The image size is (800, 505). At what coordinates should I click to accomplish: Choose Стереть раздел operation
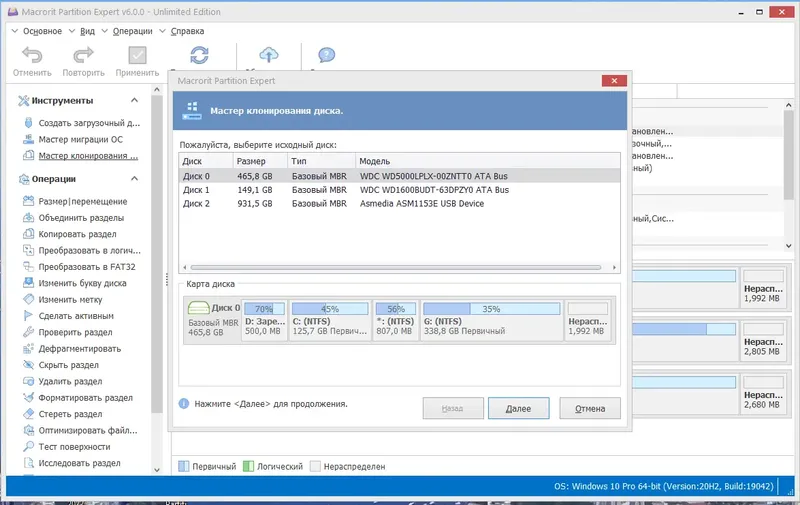(70, 414)
